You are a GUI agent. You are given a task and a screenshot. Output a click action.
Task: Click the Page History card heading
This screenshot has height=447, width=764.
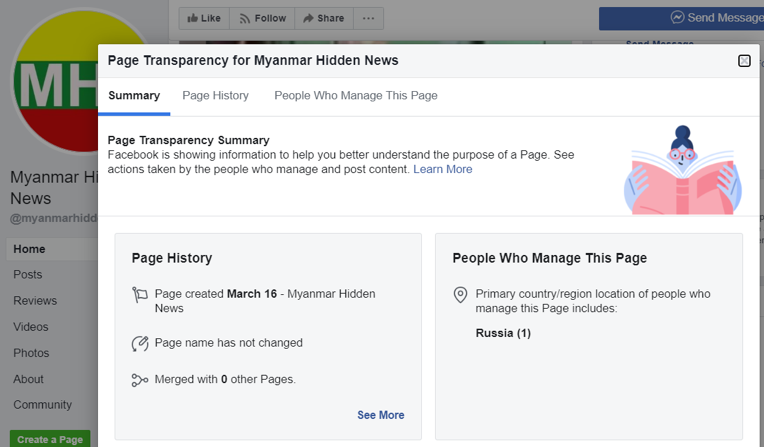[172, 258]
